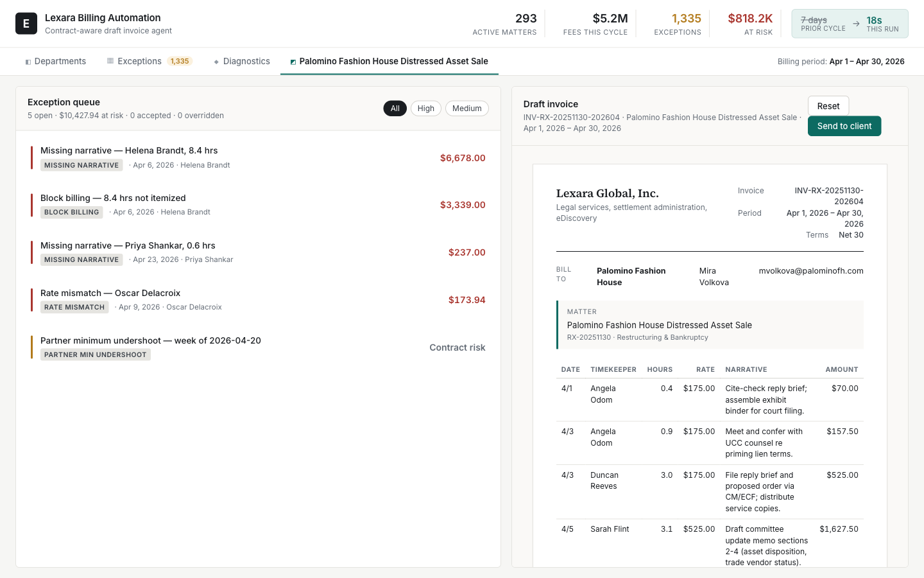Click the Lexara "E" logo icon

pyautogui.click(x=26, y=24)
